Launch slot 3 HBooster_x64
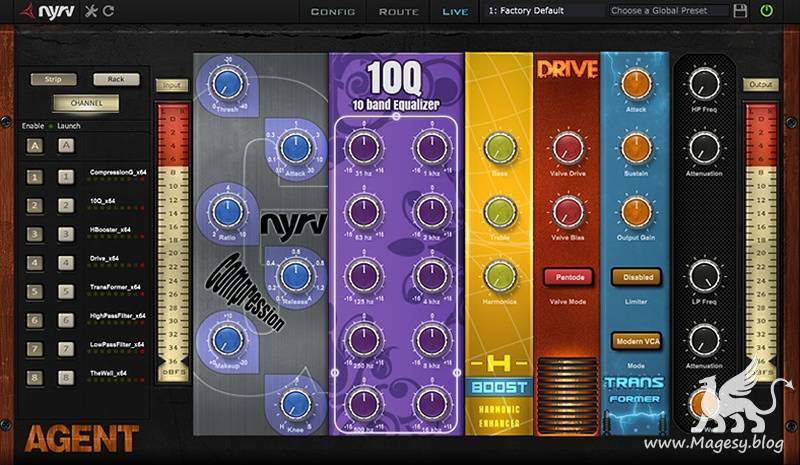The width and height of the screenshot is (800, 465). [66, 234]
